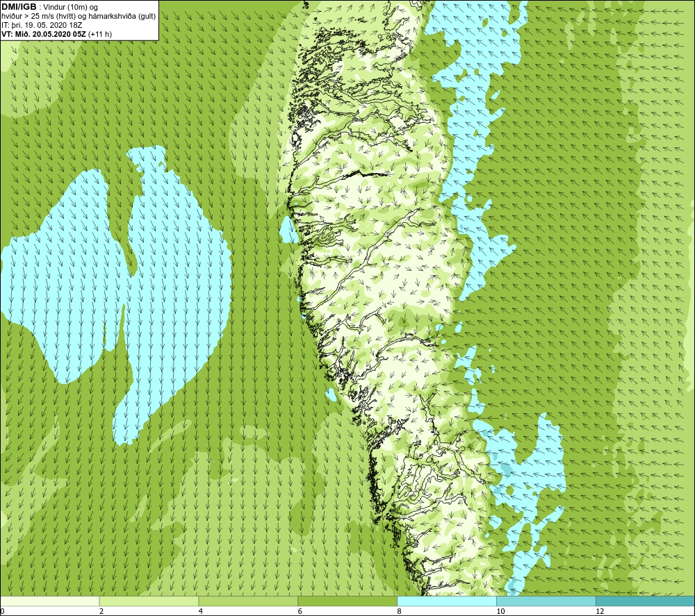Click the legend value '0'
The image size is (695, 616).
click(3, 611)
